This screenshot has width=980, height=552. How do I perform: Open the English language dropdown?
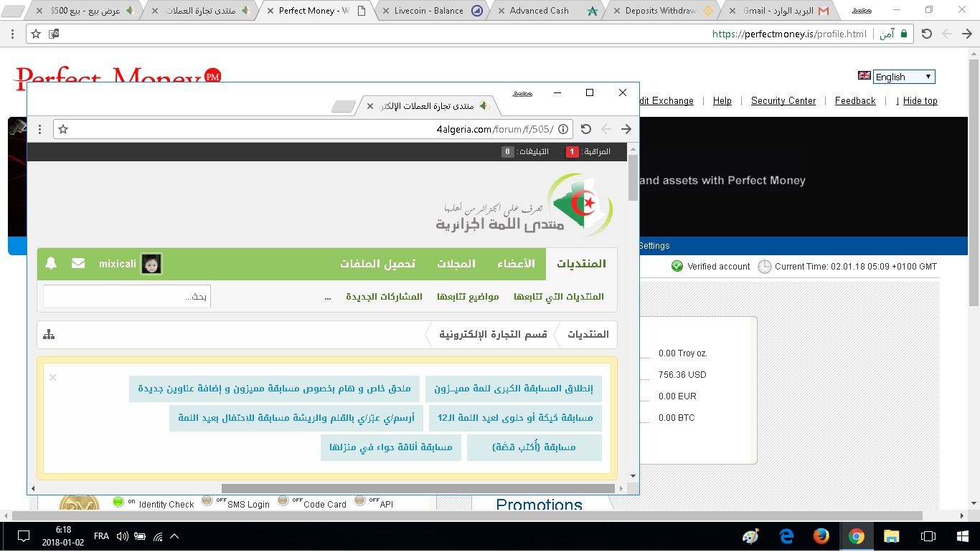tap(903, 77)
